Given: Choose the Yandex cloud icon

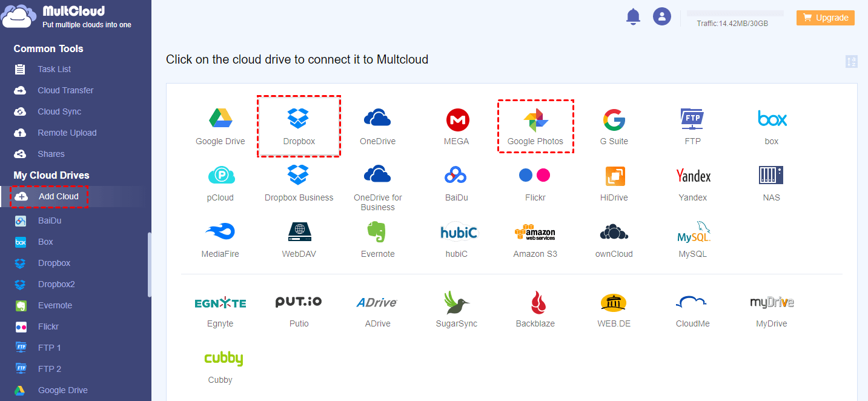Looking at the screenshot, I should click(x=693, y=176).
